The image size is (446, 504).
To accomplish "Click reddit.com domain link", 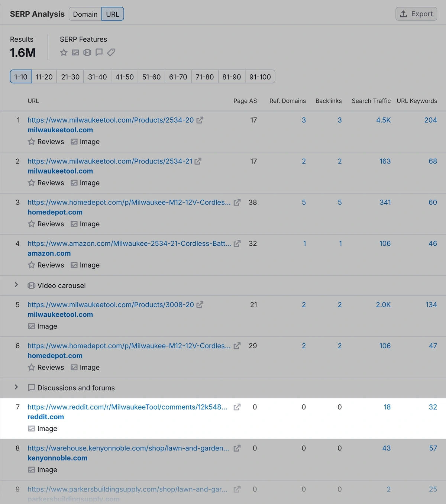I will point(46,417).
